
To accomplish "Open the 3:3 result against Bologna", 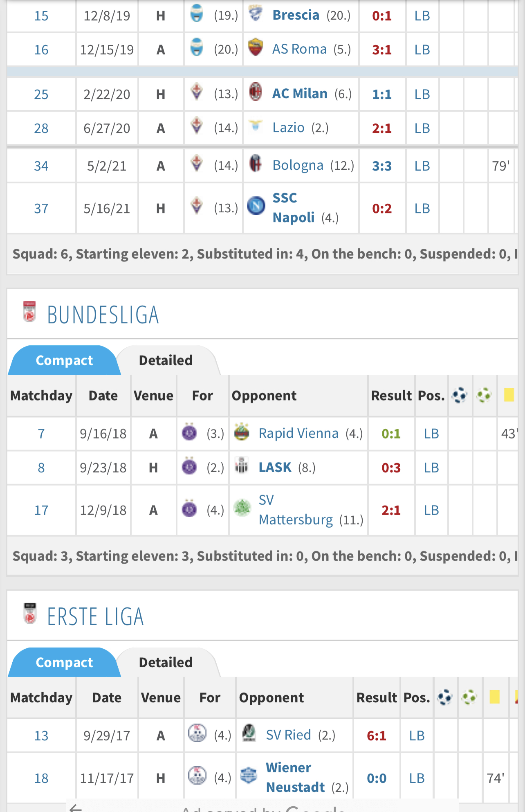I will [382, 166].
